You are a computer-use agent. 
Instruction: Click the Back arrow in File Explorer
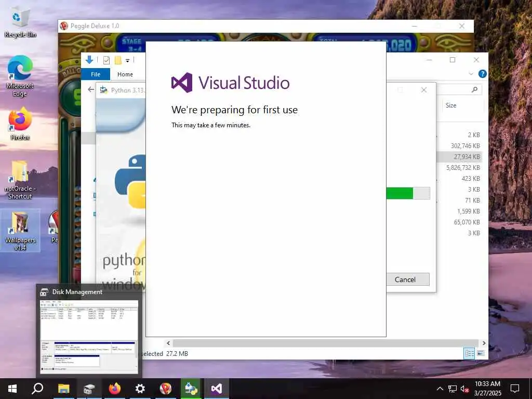click(x=90, y=89)
